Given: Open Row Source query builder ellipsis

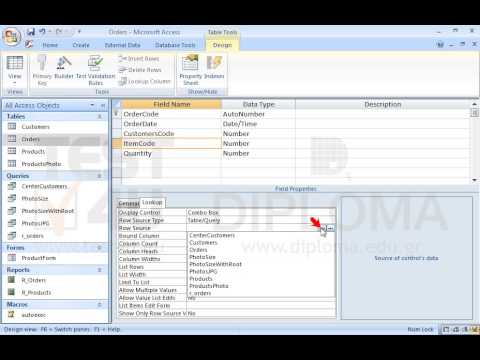Looking at the screenshot, I should click(330, 228).
